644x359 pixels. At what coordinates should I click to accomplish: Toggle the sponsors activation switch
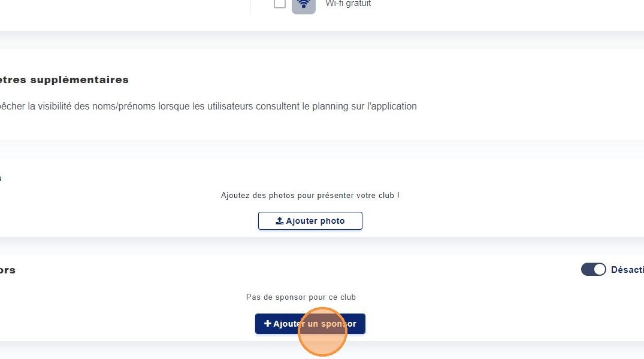(x=594, y=270)
